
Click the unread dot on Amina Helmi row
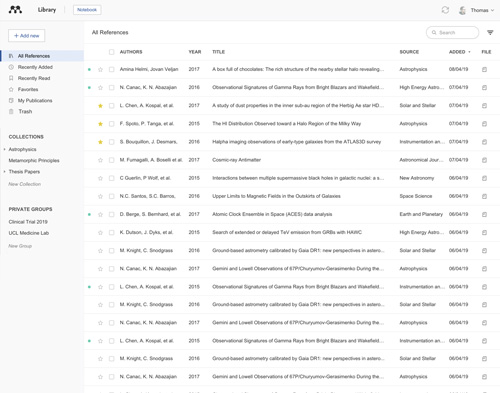89,69
